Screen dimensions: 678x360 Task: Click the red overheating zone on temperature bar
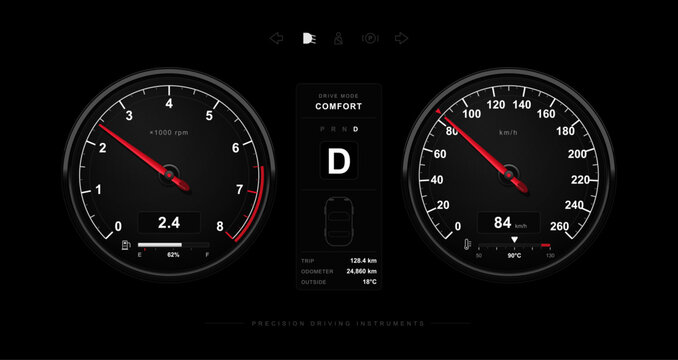coord(545,245)
